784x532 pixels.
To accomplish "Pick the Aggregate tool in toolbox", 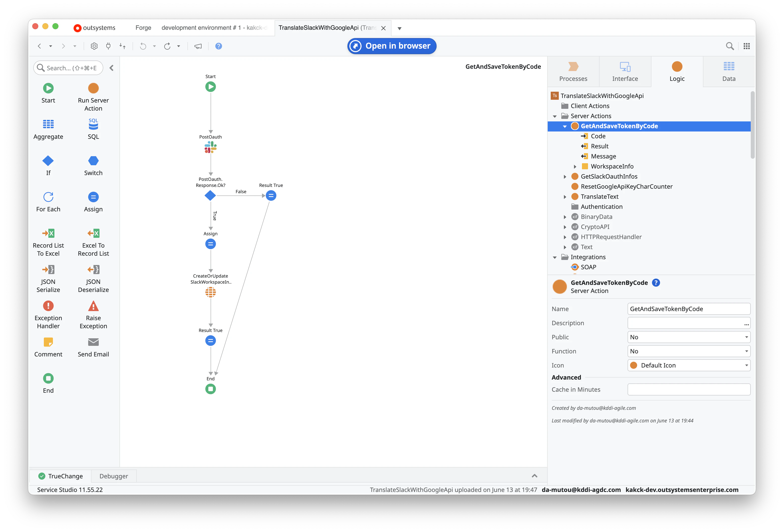I will 48,129.
